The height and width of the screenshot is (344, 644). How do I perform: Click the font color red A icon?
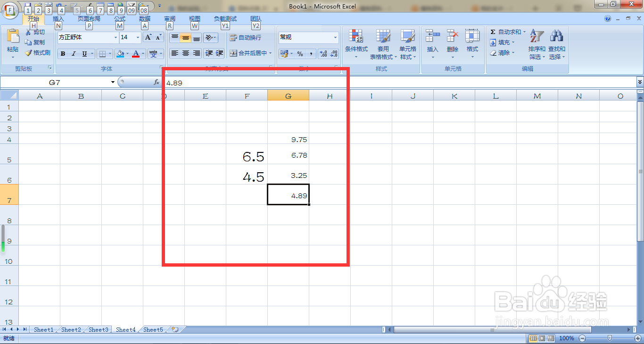pyautogui.click(x=136, y=54)
